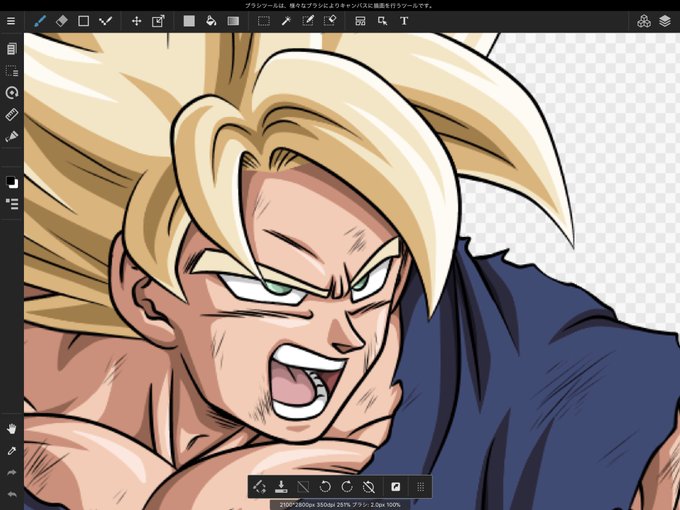Select the Selection Pen tool
This screenshot has height=510, width=680.
click(x=308, y=21)
